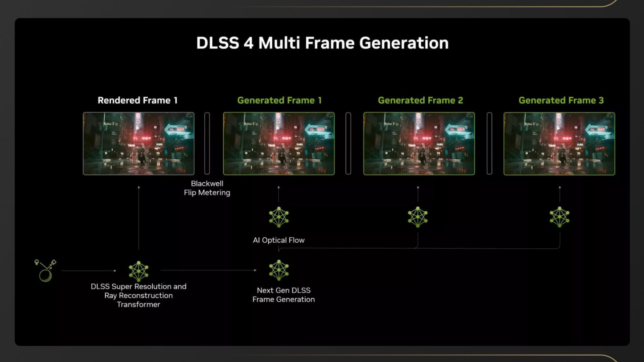Click the flip metering bar after Generated Frame 2
The width and height of the screenshot is (644, 362).
coord(489,143)
